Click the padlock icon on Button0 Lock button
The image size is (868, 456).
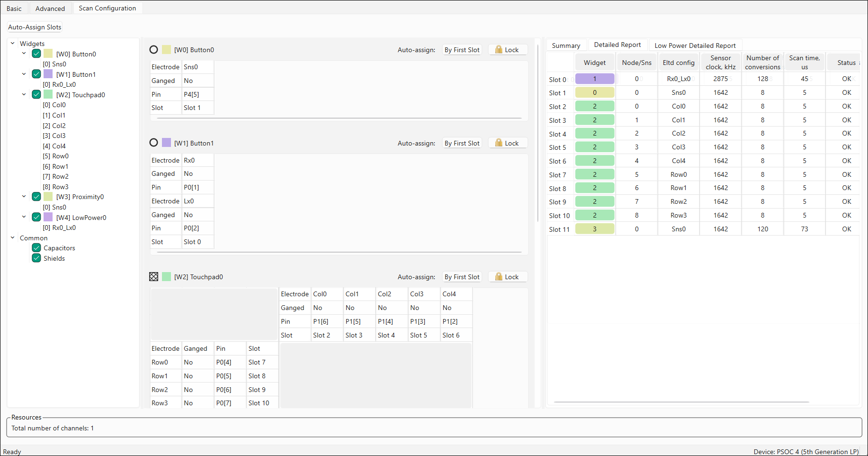tap(499, 50)
